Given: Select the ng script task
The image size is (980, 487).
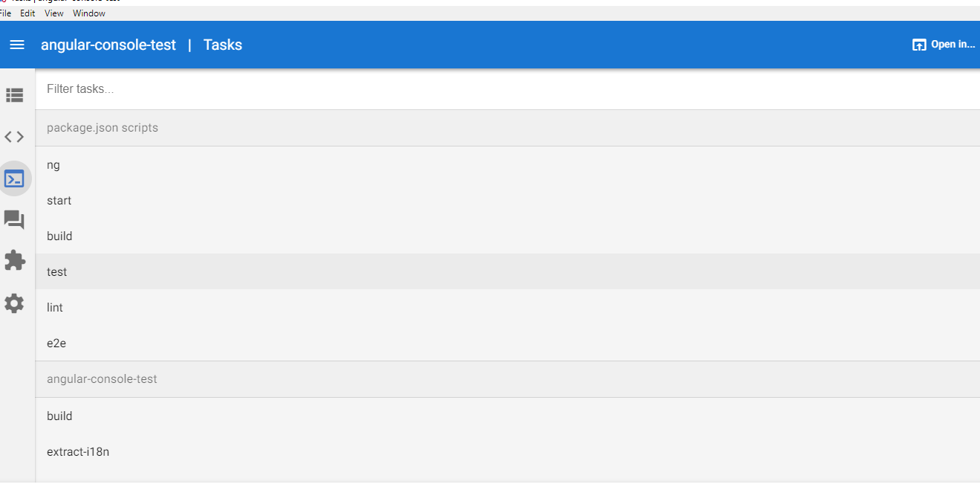Looking at the screenshot, I should point(507,165).
